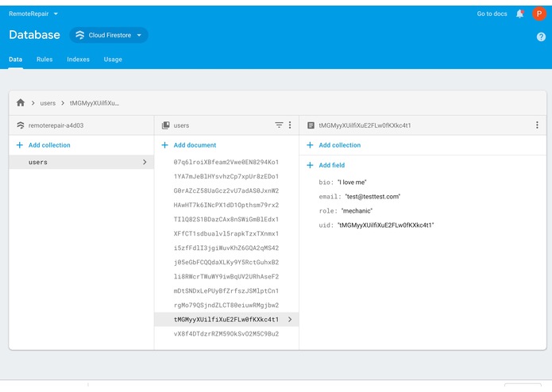
Task: Click the document icon beside tMGMyyXUilfiXuE2FLw0fKXkc4t1 header
Action: (x=311, y=125)
